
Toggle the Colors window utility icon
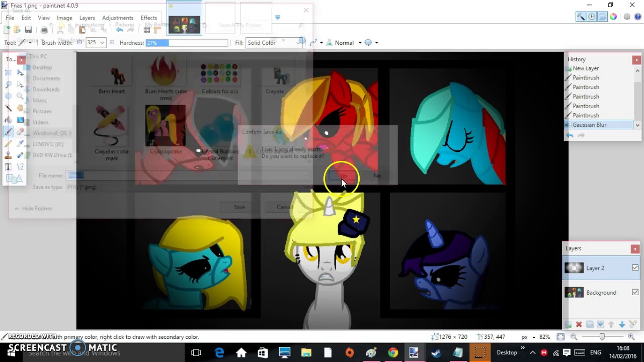click(x=613, y=17)
